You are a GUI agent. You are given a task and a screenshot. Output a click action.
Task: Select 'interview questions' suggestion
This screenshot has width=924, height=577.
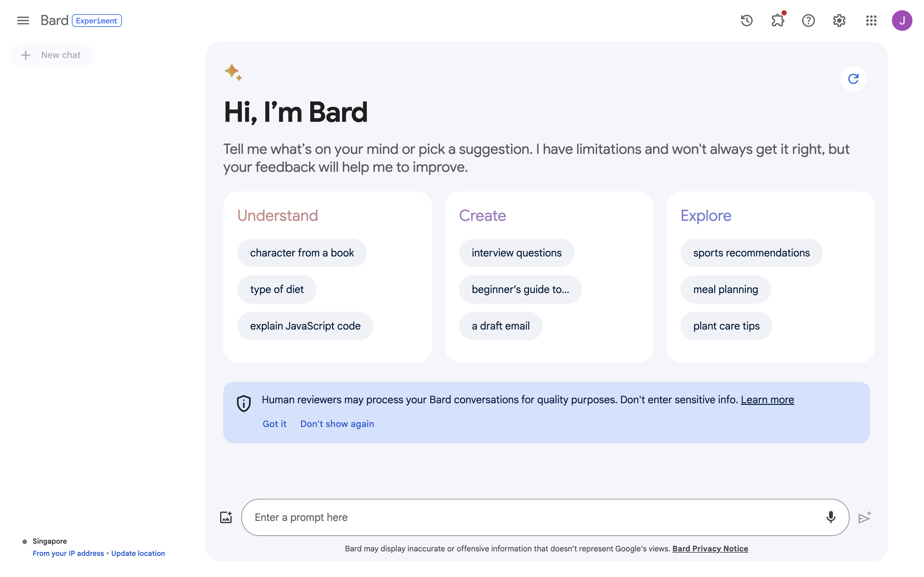coord(517,253)
